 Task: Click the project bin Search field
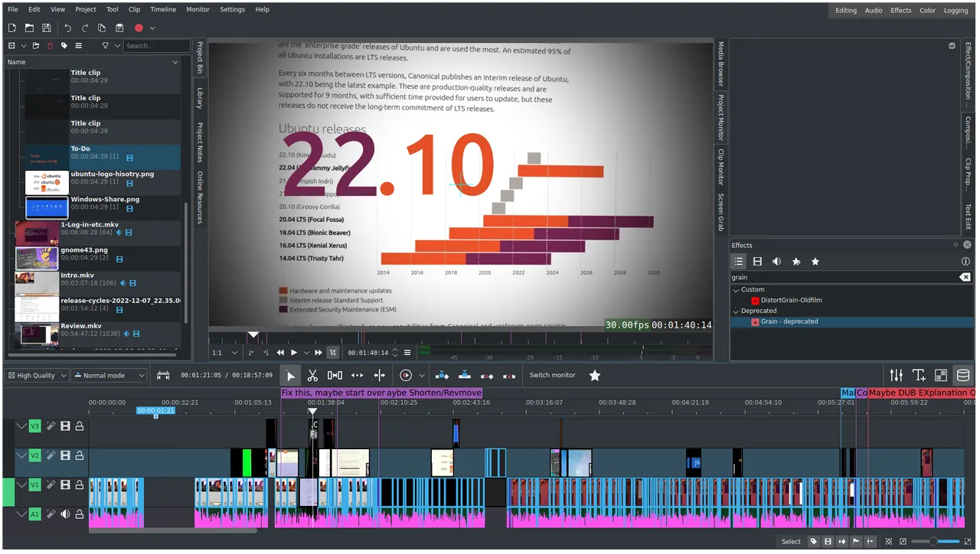157,46
